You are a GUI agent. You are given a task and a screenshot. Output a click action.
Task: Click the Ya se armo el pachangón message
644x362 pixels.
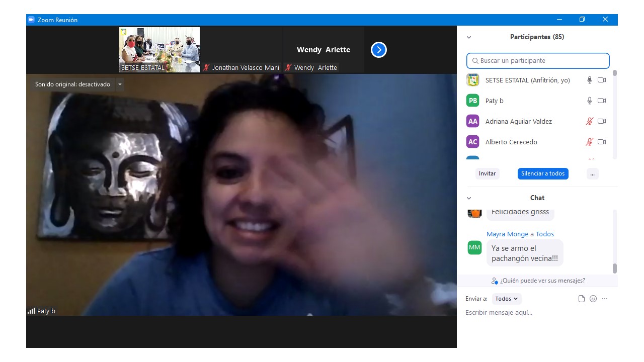(525, 253)
